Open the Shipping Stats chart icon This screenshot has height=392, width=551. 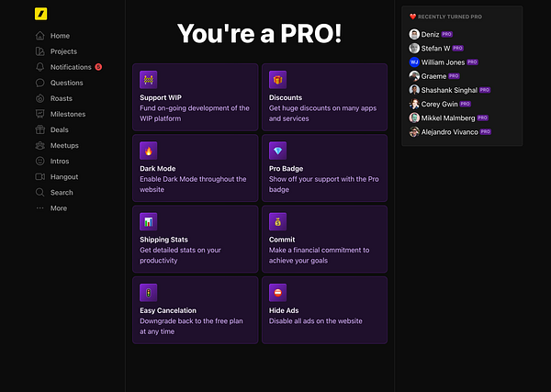(148, 221)
